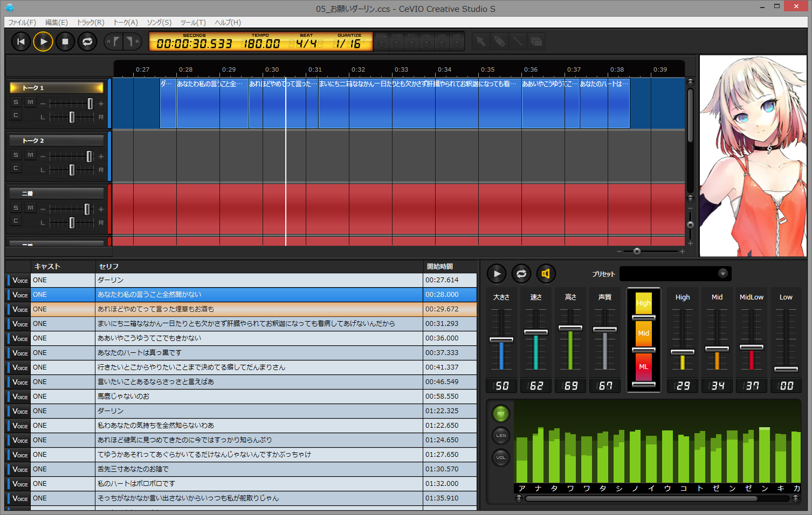Screen dimensions: 812x515
Task: Click the トーク 2 pan slider handle
Action: (x=72, y=170)
